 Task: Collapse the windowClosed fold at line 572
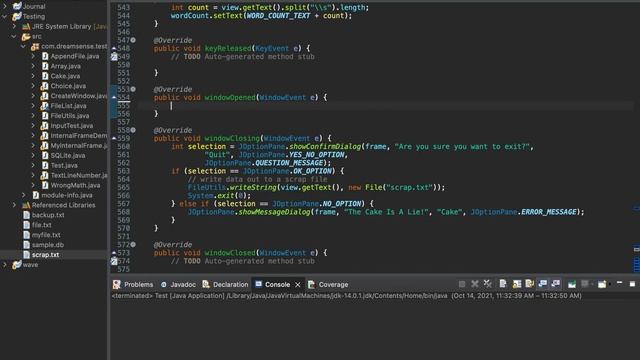pos(133,244)
